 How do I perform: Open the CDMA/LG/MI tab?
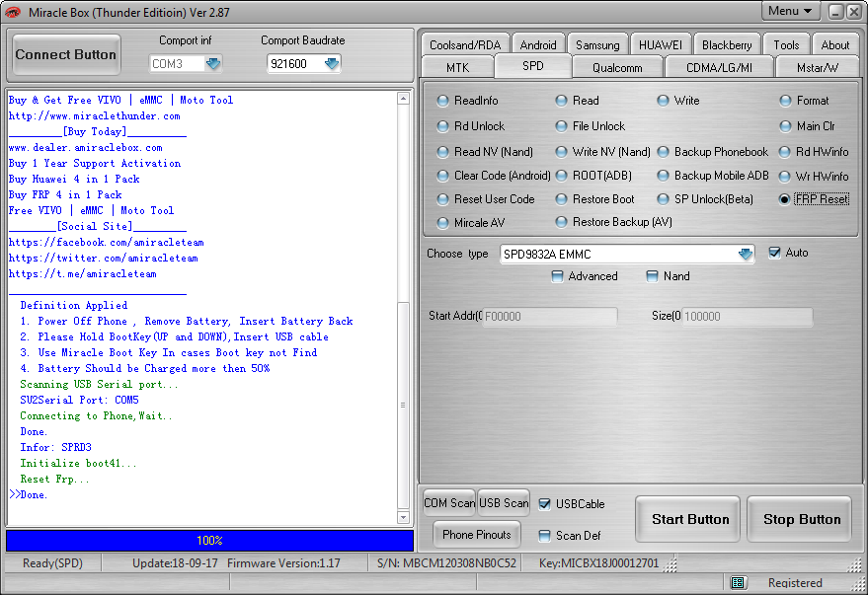click(x=719, y=67)
